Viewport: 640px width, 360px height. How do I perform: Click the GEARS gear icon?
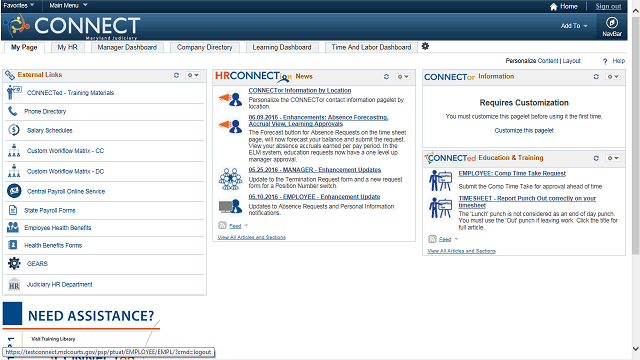[x=14, y=263]
